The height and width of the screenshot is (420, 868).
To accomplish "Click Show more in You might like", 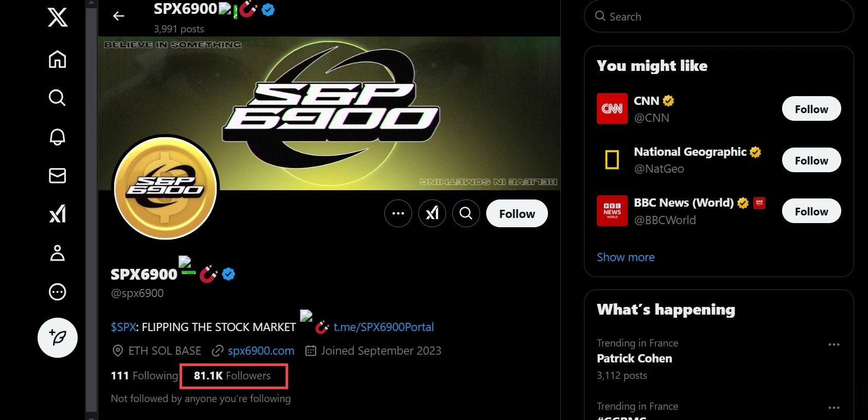I will [626, 257].
